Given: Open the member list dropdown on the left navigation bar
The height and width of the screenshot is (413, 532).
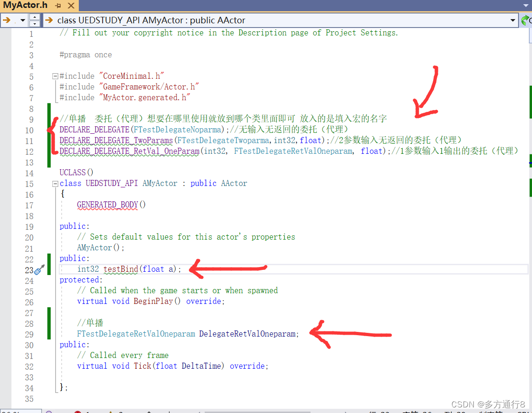Looking at the screenshot, I should tap(22, 20).
